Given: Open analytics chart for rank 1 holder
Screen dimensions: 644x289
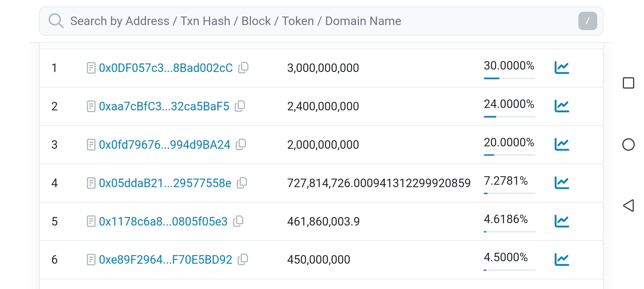Looking at the screenshot, I should click(x=562, y=68).
